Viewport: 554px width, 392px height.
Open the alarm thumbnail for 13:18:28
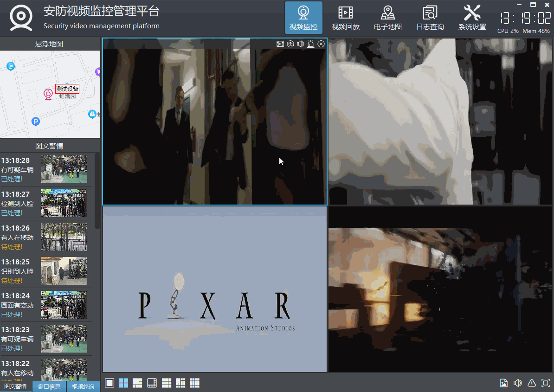(x=64, y=169)
